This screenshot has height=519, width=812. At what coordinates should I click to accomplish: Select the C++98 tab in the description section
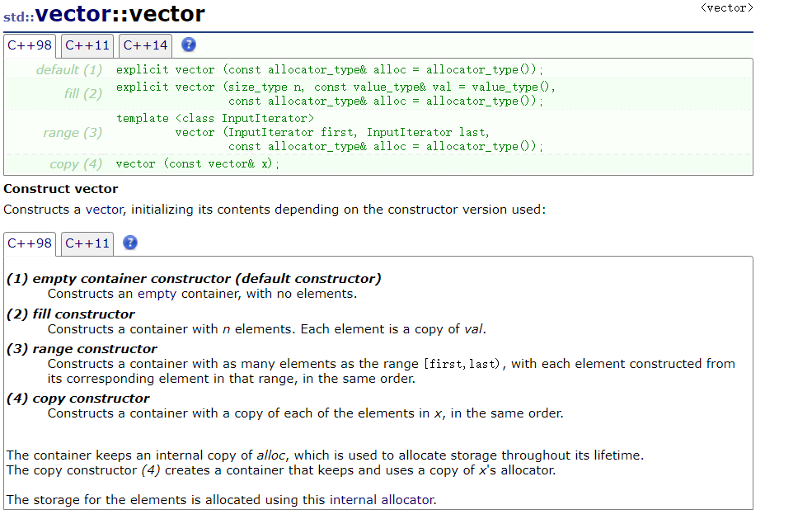30,243
